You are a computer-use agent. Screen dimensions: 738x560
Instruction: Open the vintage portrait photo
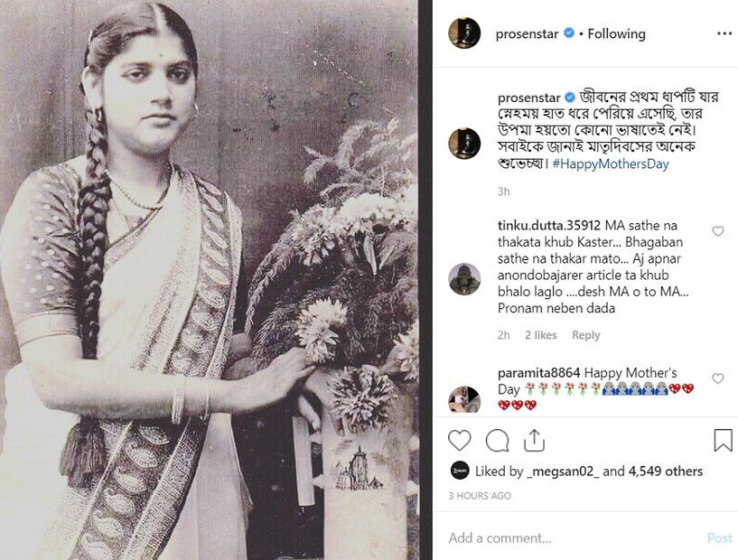(x=210, y=280)
